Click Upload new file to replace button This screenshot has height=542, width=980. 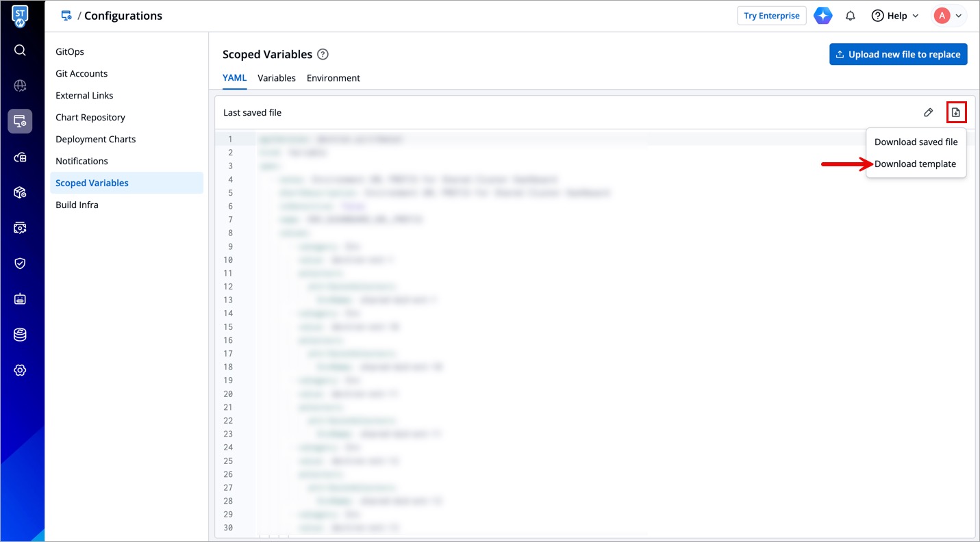(x=898, y=55)
